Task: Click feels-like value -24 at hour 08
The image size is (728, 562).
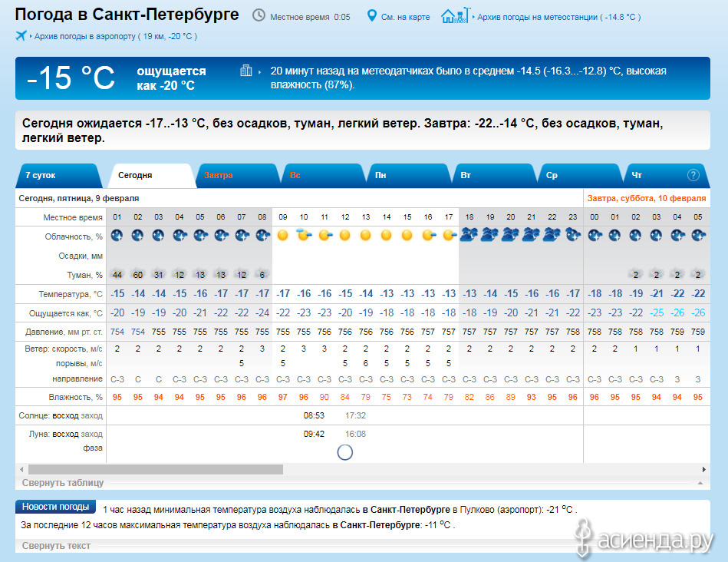Action: (262, 312)
